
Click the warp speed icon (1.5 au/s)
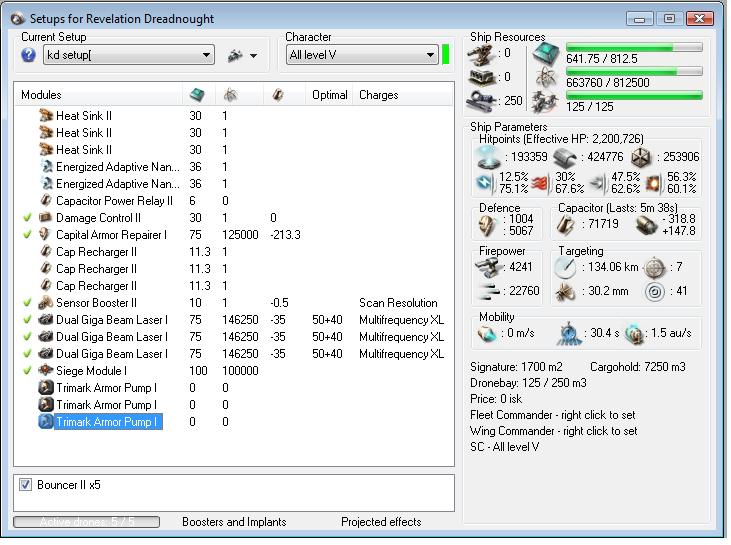[x=634, y=334]
